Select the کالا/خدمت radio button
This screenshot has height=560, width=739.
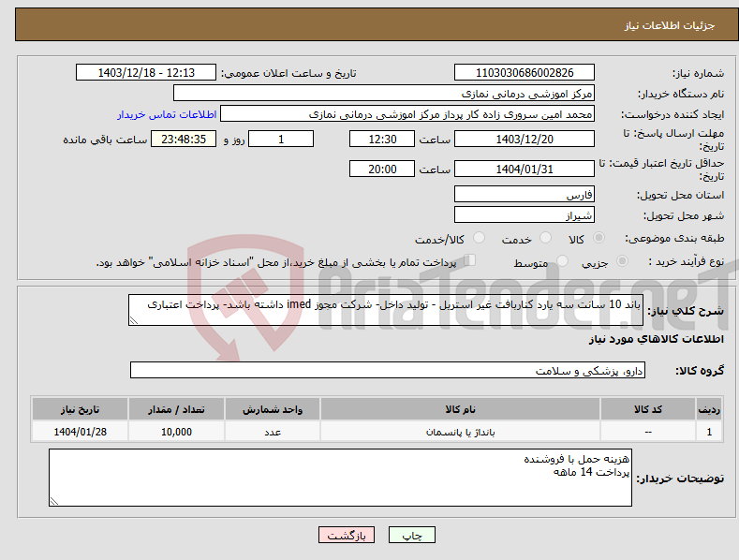pos(479,238)
